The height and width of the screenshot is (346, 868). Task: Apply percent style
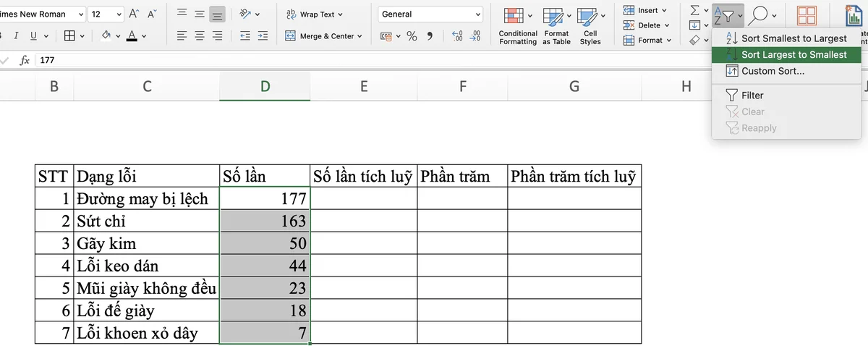412,35
